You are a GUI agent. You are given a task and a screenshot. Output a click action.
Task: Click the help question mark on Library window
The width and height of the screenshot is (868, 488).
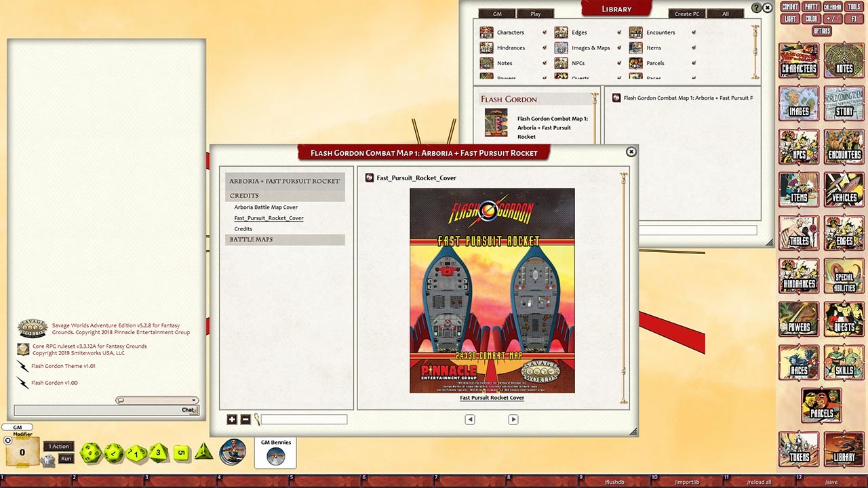[757, 8]
